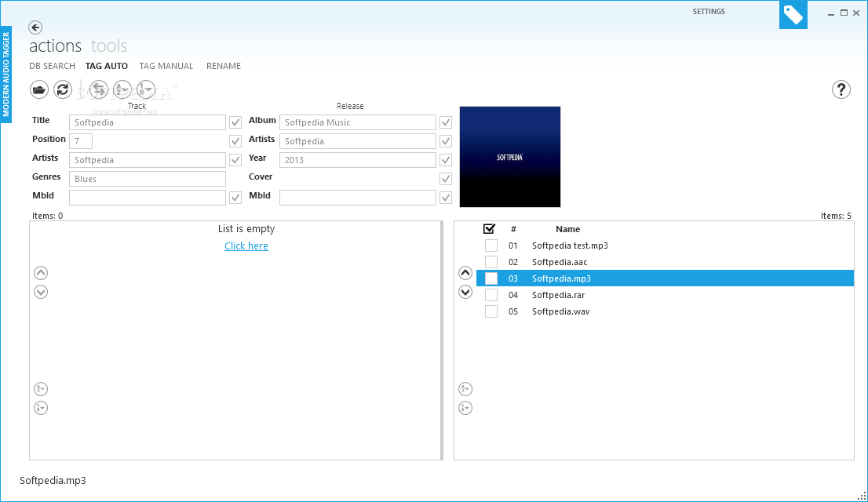
Task: Click into the Track Artists field
Action: pos(148,160)
